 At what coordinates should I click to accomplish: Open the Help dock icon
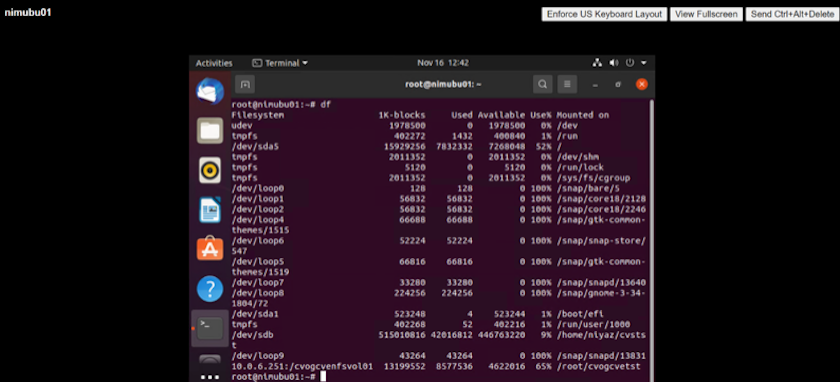point(210,289)
